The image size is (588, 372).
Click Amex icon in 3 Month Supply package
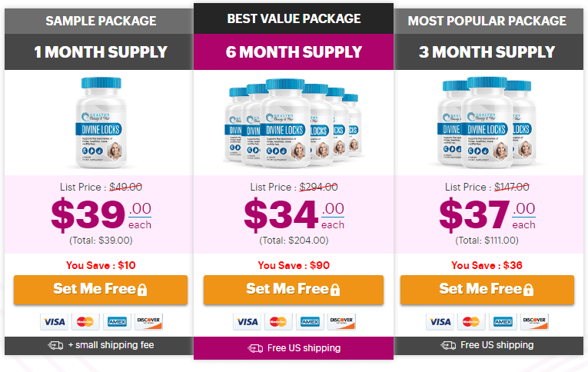(502, 321)
